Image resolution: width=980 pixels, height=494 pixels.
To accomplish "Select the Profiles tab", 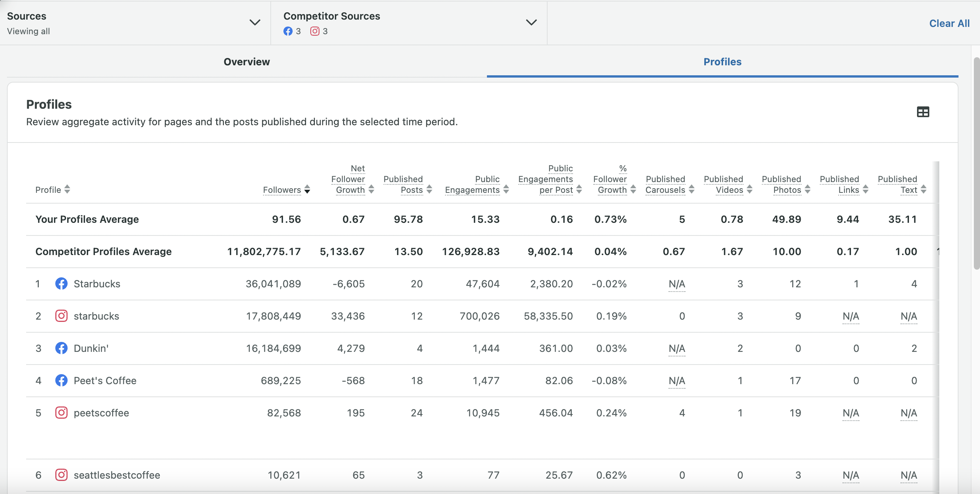I will pyautogui.click(x=722, y=62).
